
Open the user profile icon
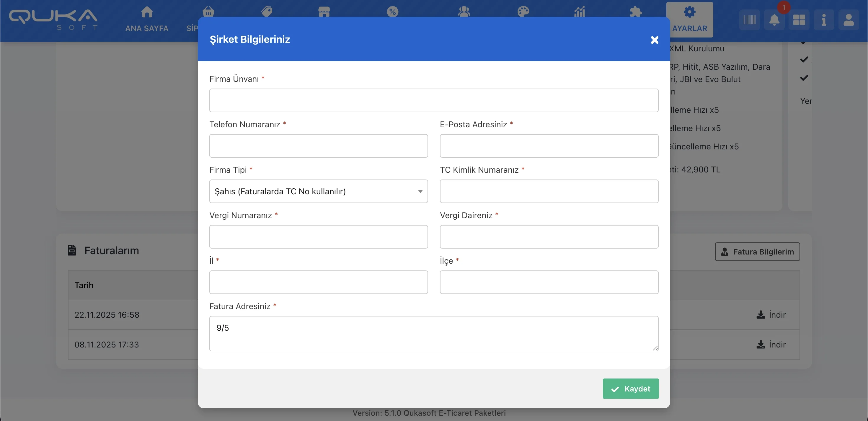tap(849, 20)
